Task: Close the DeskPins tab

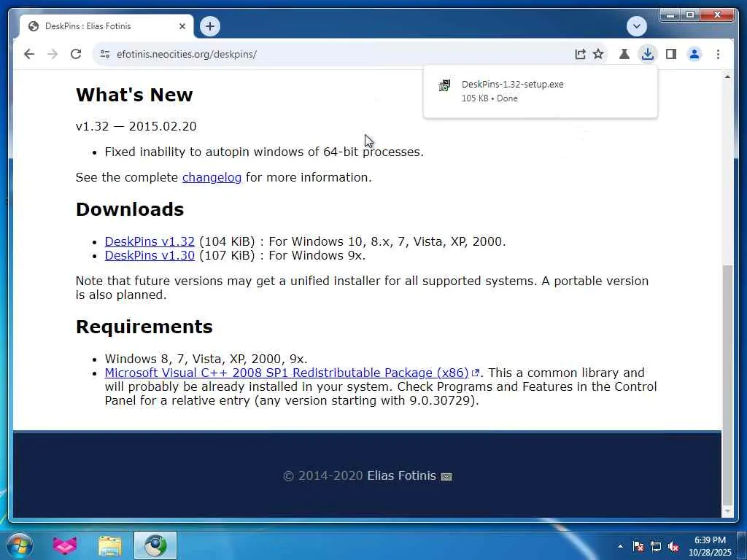Action: click(x=182, y=26)
